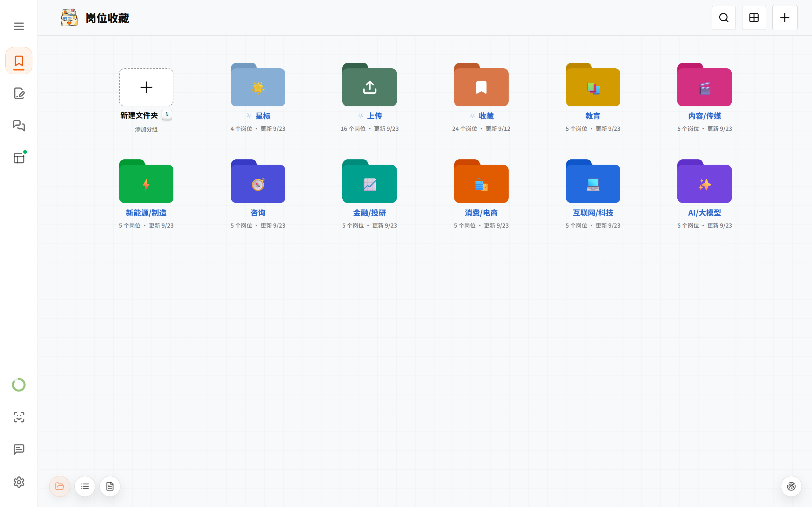This screenshot has width=812, height=507.
Task: Click the search button in header
Action: tap(723, 18)
